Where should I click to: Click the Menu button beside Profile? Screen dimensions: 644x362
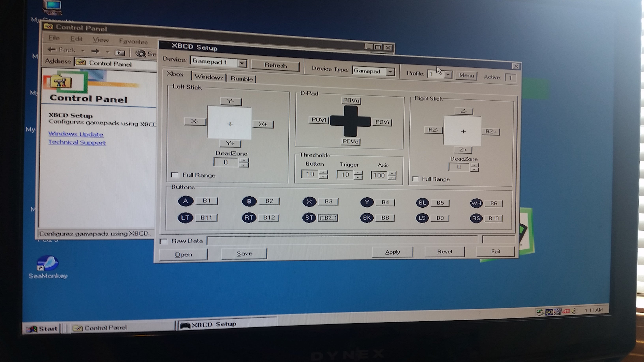466,76
